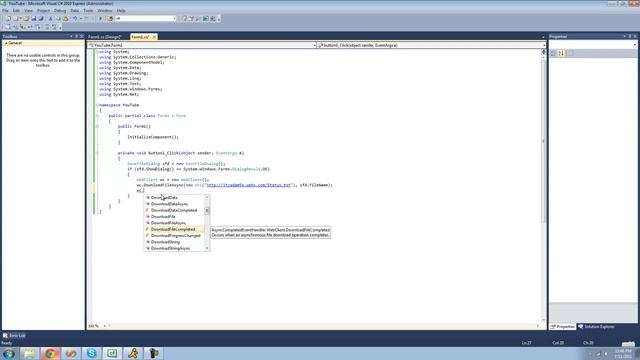
Task: Click the Undo toolbar icon
Action: click(x=75, y=18)
